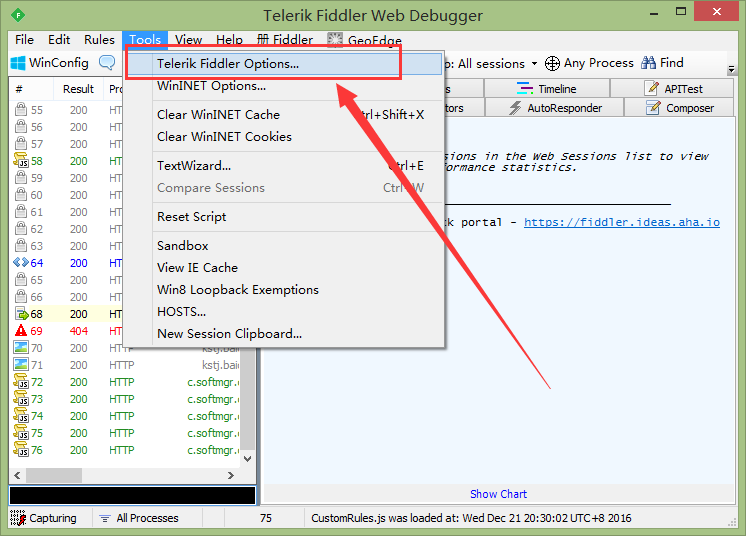Viewport: 746px width, 536px height.
Task: Select Sandbox menu item
Action: point(285,246)
